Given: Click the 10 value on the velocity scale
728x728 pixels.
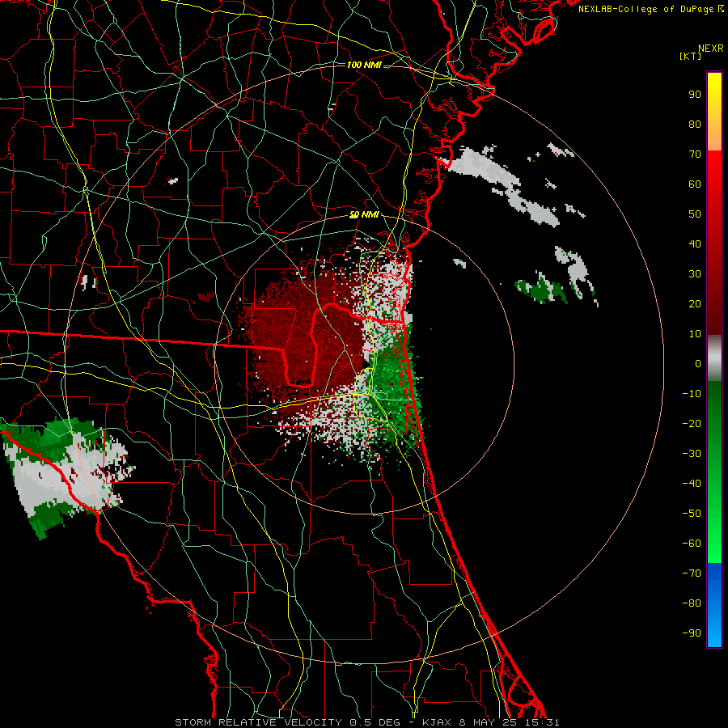Looking at the screenshot, I should pos(695,334).
